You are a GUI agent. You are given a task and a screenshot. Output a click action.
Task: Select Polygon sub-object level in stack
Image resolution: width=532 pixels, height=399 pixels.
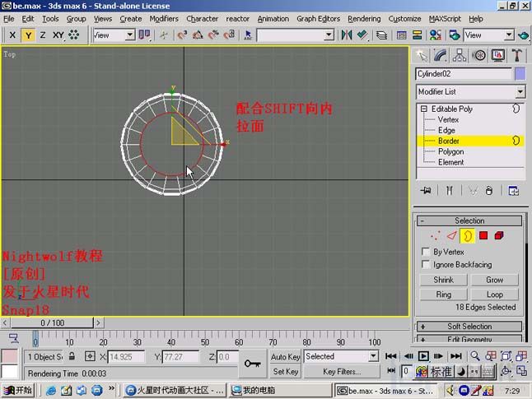click(x=450, y=151)
